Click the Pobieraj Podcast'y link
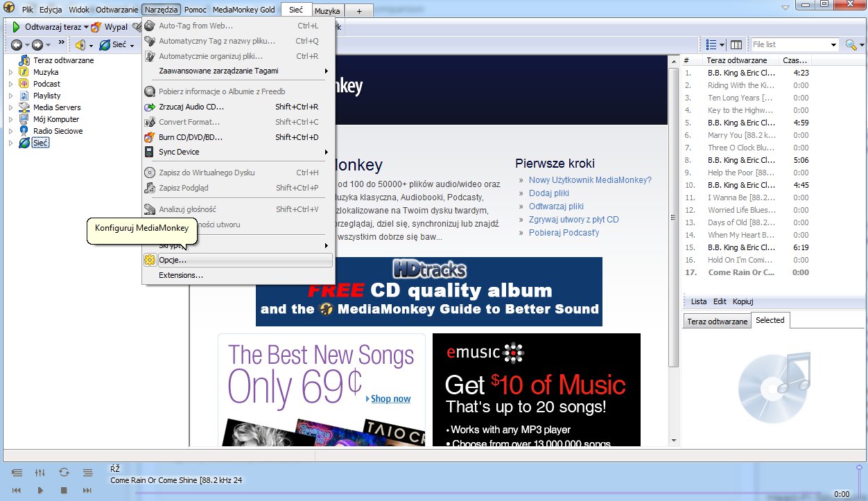 [564, 233]
